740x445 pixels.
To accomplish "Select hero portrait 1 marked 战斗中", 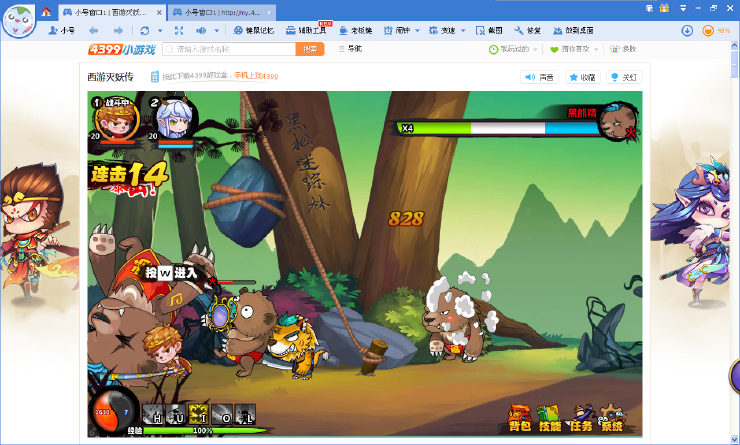I will [116, 119].
